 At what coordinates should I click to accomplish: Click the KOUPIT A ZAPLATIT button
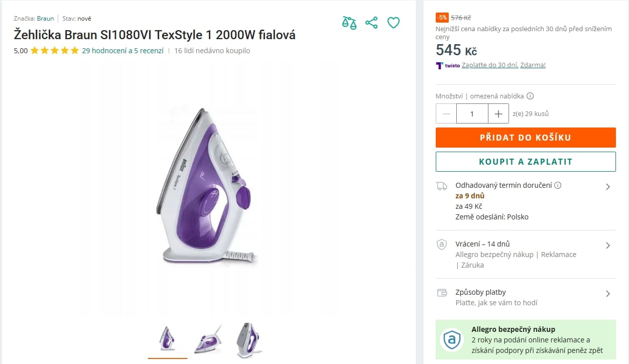pos(525,162)
